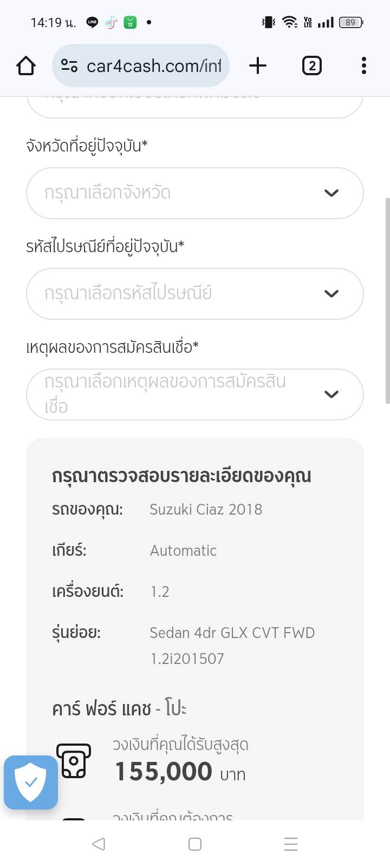Expand the postal code dropdown
The image size is (390, 868).
point(184,294)
